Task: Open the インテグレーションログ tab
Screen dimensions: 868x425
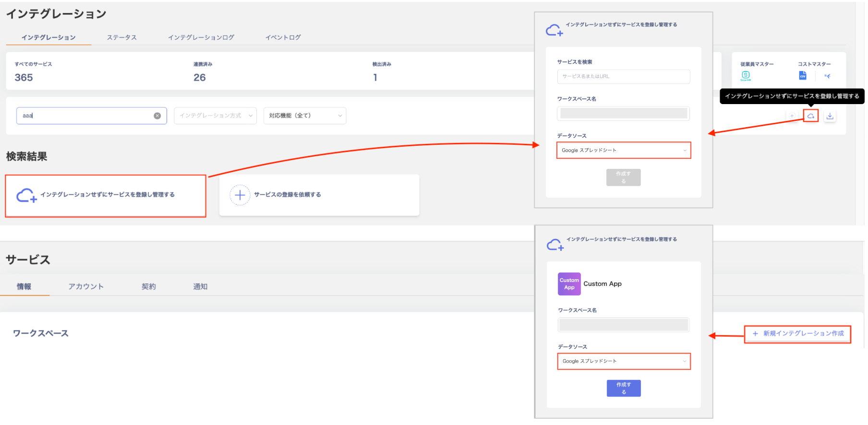Action: tap(201, 37)
